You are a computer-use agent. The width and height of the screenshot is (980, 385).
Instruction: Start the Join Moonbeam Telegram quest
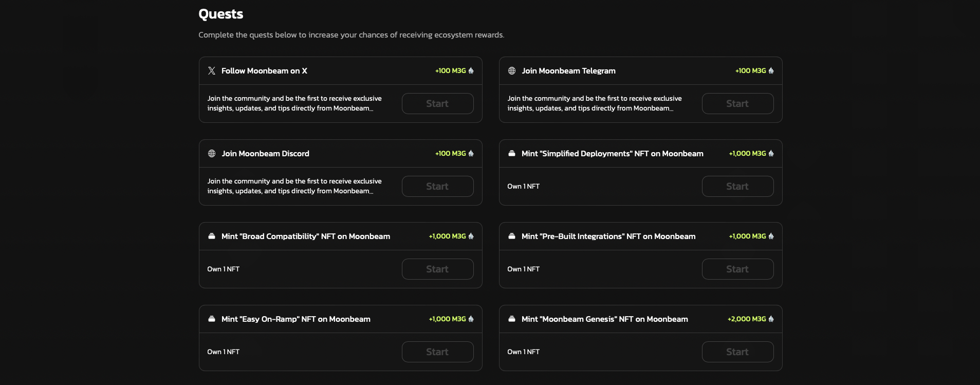pyautogui.click(x=738, y=103)
